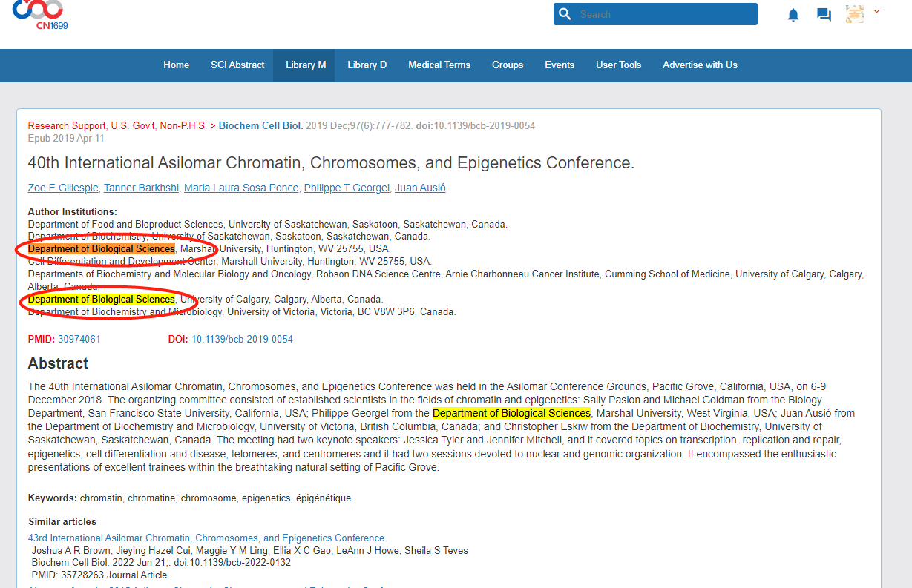912x588 pixels.
Task: Expand the user account dropdown arrow
Action: (x=876, y=11)
